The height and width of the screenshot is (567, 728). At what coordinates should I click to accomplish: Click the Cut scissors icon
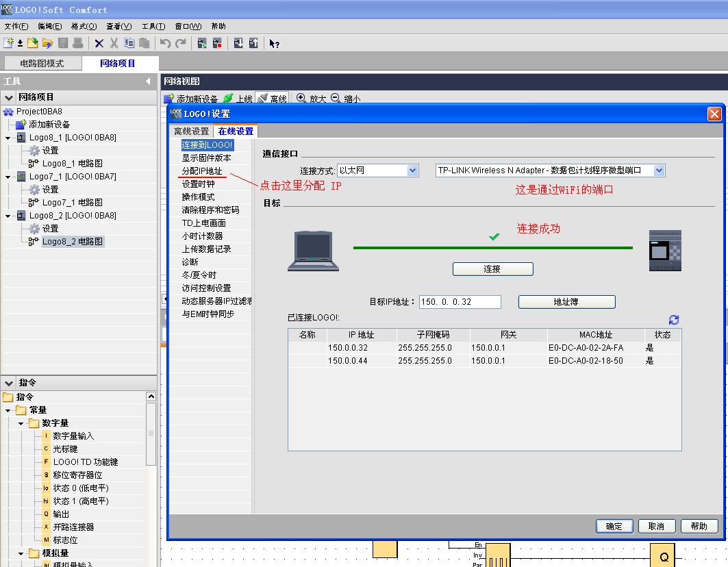click(x=114, y=43)
